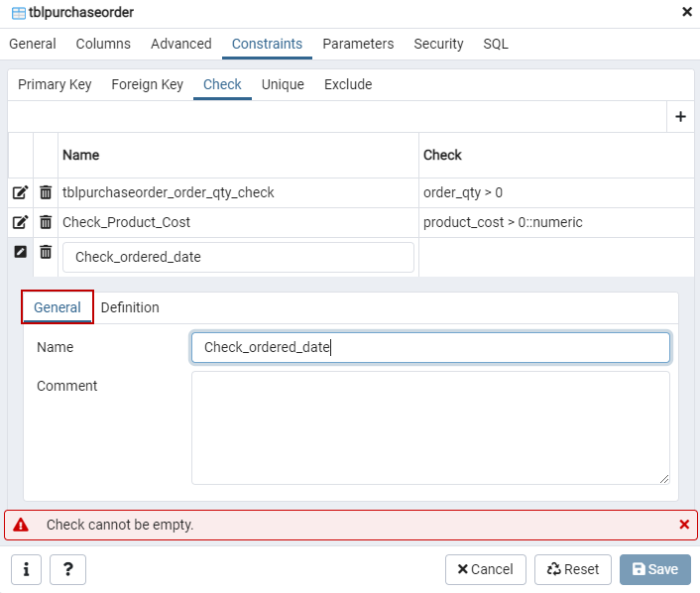This screenshot has width=700, height=593.
Task: Open the SQL tab
Action: (x=496, y=44)
